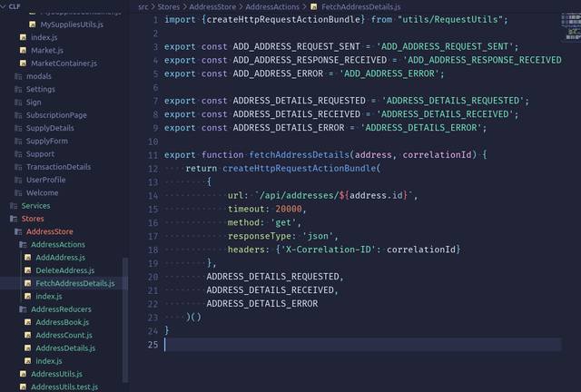Open MarketContainer.js file

point(64,64)
